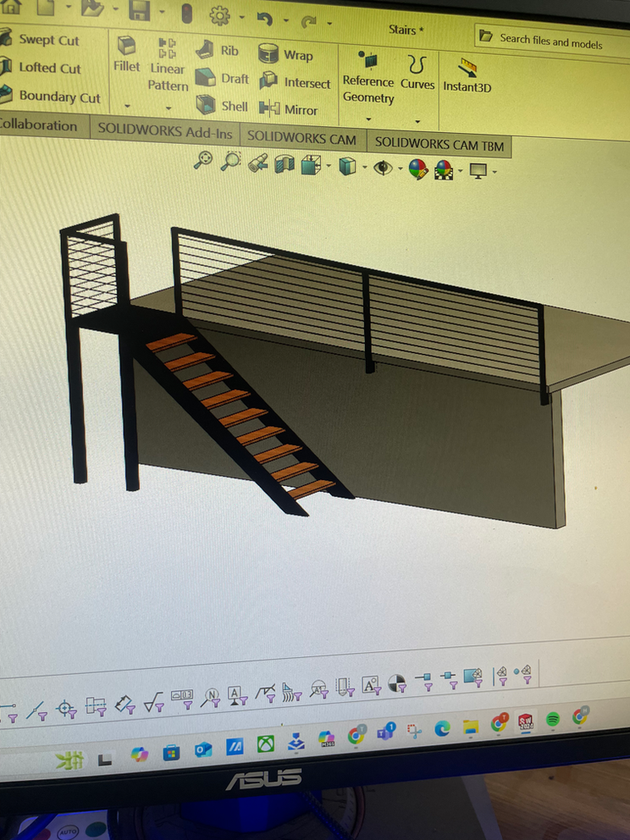Image resolution: width=630 pixels, height=840 pixels.
Task: Open Copilot from the taskbar
Action: [139, 754]
